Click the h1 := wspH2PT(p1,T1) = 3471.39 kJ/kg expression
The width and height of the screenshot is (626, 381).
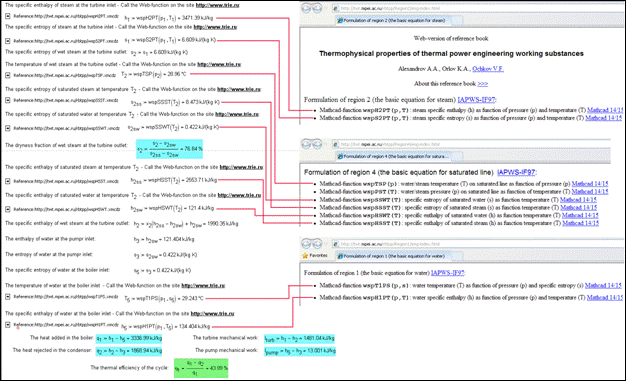pyautogui.click(x=169, y=18)
